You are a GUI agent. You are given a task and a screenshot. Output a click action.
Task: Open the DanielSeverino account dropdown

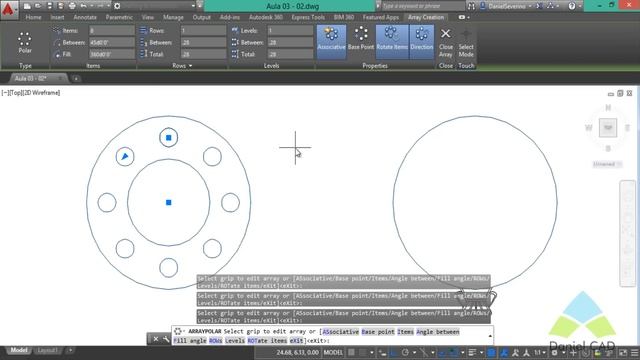(530, 6)
